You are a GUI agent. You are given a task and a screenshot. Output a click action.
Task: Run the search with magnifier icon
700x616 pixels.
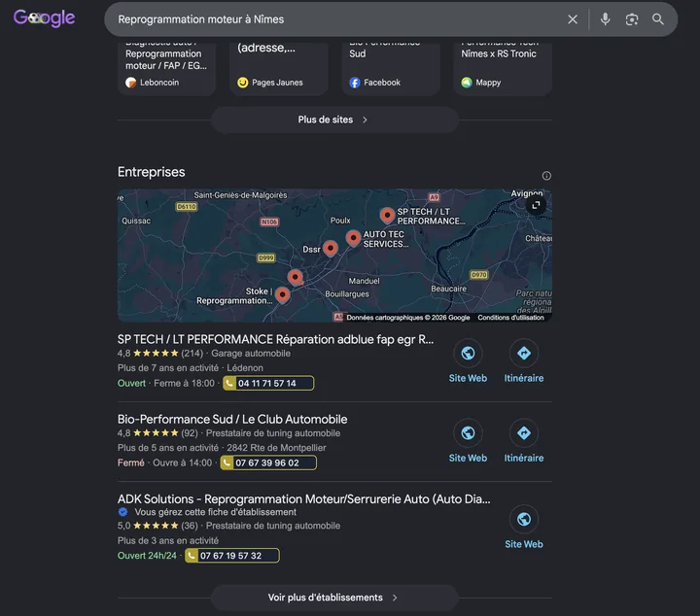tap(657, 19)
